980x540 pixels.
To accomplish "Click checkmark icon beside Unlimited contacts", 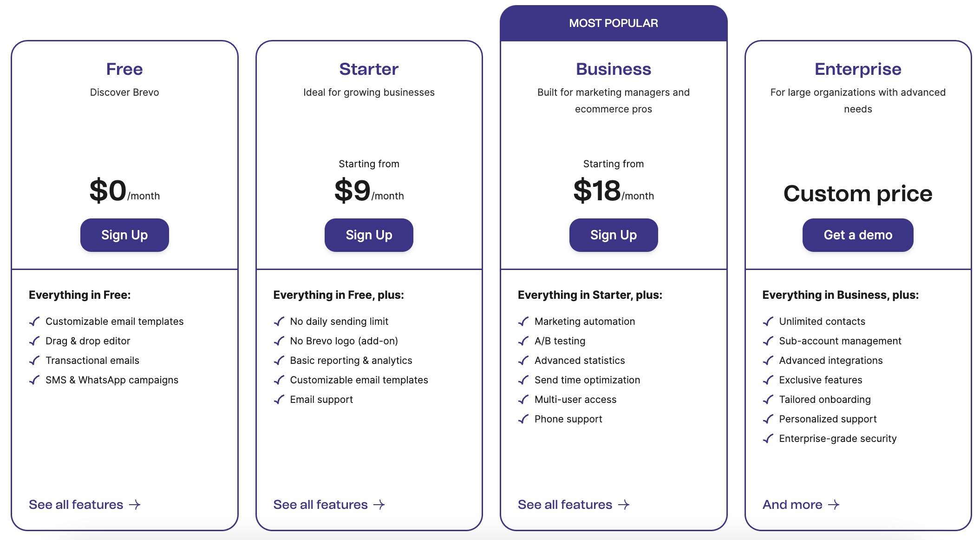I will coord(768,322).
